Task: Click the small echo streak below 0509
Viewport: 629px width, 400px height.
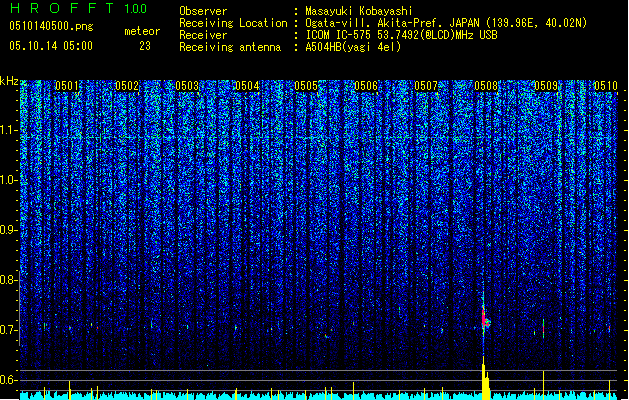Action: coord(544,328)
